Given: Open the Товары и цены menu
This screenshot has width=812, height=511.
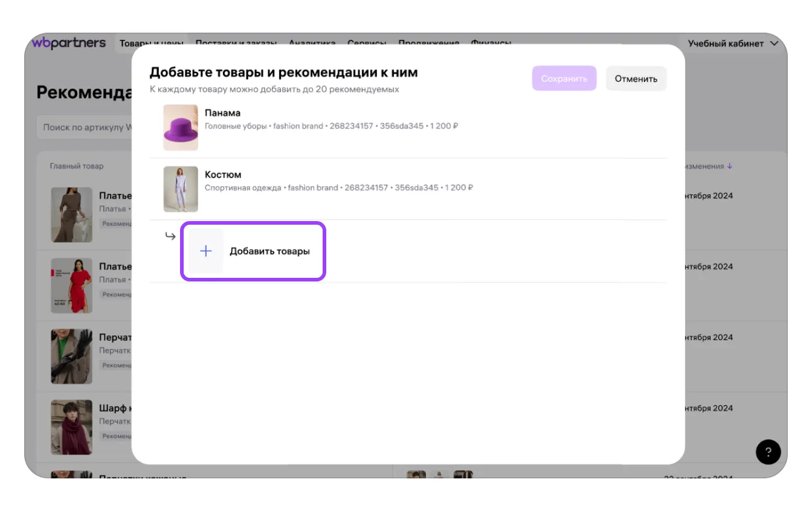Looking at the screenshot, I should tap(150, 43).
